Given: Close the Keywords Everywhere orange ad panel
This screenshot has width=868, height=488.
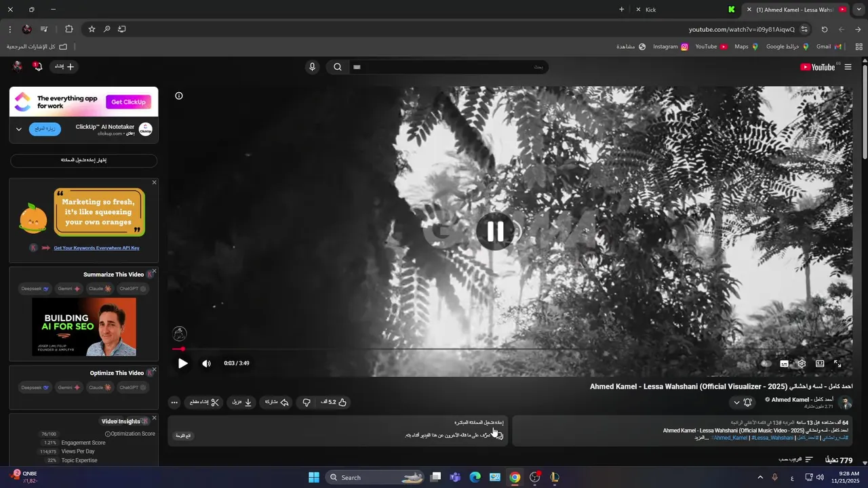Looking at the screenshot, I should coord(154,182).
